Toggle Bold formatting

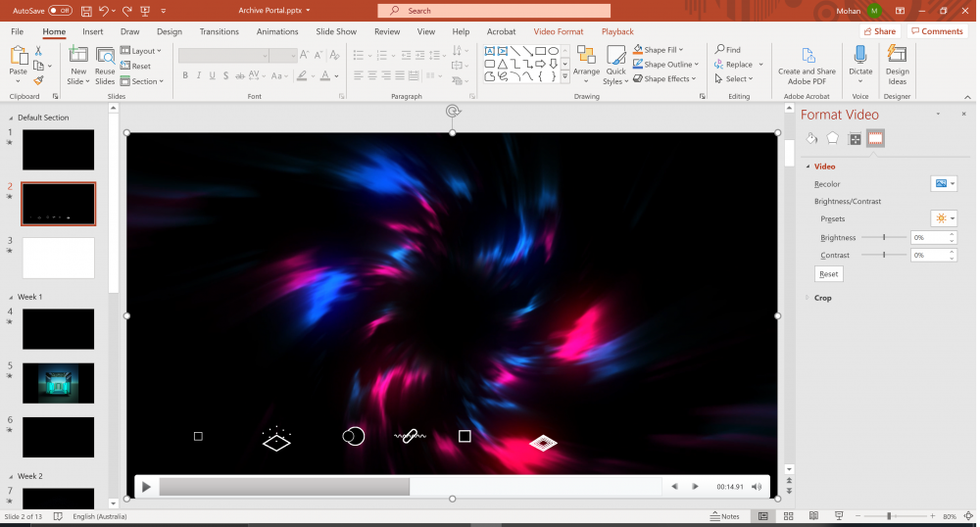[184, 76]
